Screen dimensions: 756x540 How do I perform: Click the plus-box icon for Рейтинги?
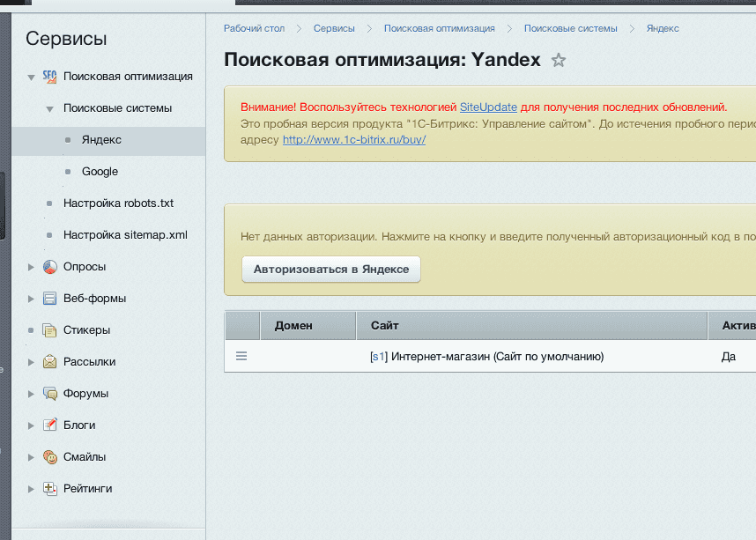point(49,488)
